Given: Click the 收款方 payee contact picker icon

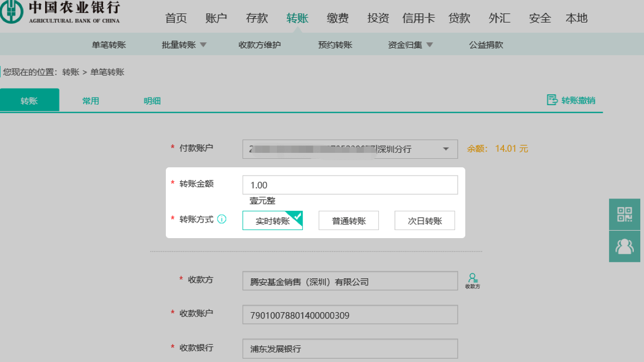Looking at the screenshot, I should [x=472, y=280].
